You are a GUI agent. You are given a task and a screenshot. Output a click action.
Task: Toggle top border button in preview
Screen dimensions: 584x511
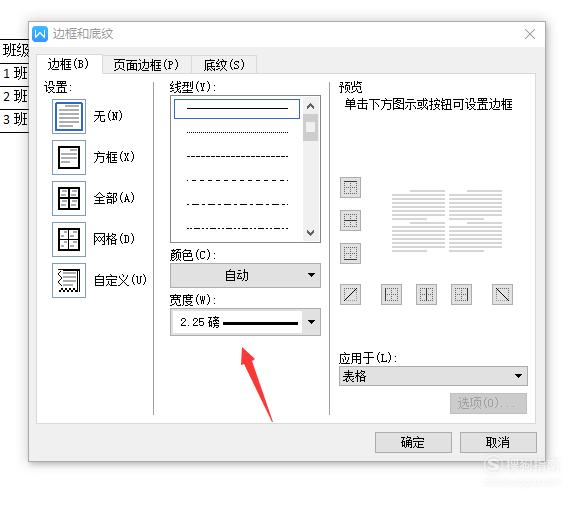350,187
